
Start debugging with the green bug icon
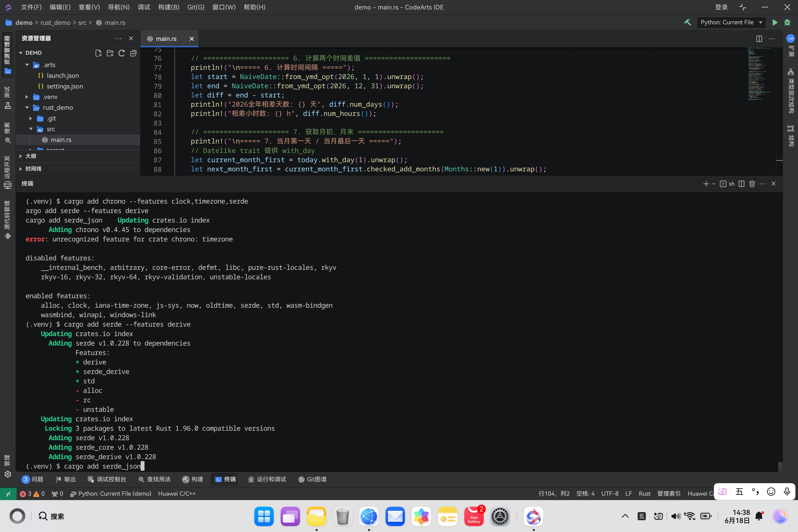click(x=788, y=23)
